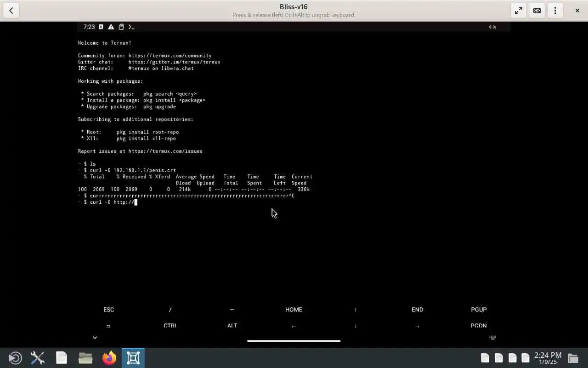Toggle the CTRL modifier key
This screenshot has height=368, width=588.
point(170,326)
